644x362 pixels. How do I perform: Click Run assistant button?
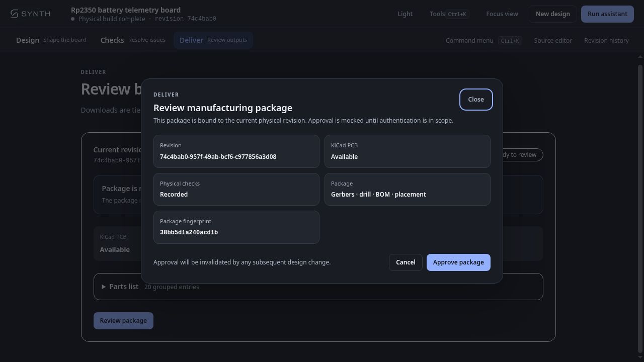[x=607, y=14]
